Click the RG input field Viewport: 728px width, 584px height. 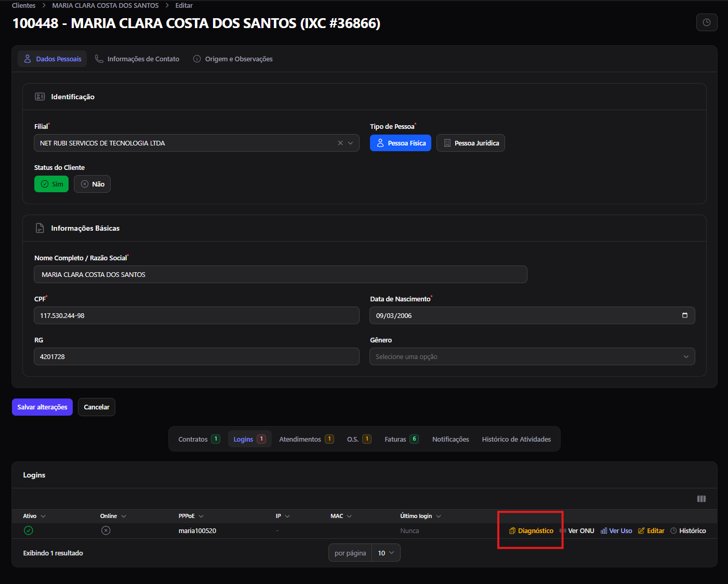click(x=196, y=356)
